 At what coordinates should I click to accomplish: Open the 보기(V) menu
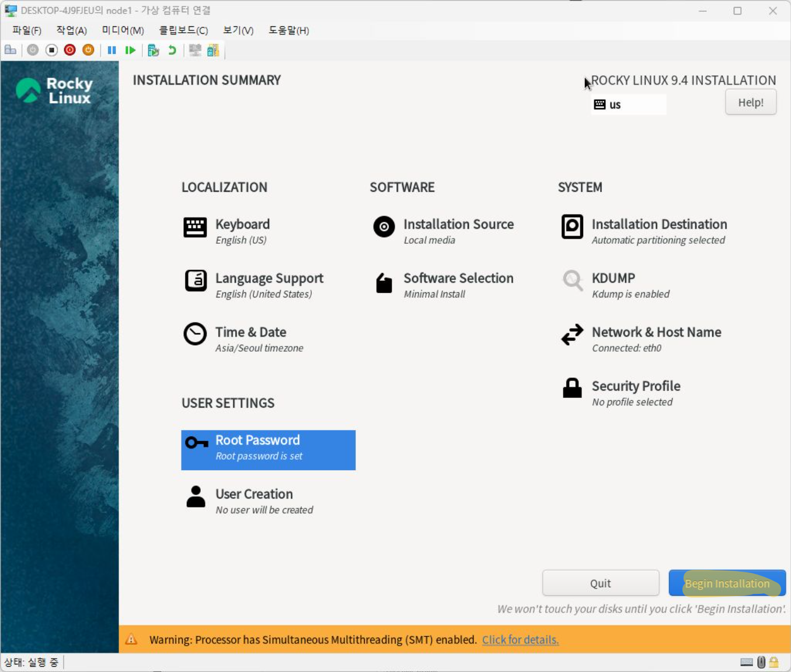pyautogui.click(x=238, y=30)
